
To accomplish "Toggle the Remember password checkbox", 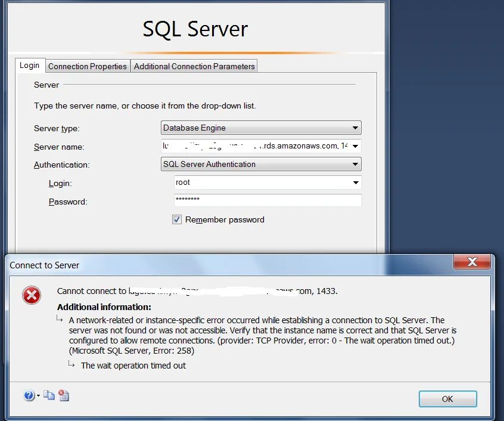I will click(x=177, y=219).
